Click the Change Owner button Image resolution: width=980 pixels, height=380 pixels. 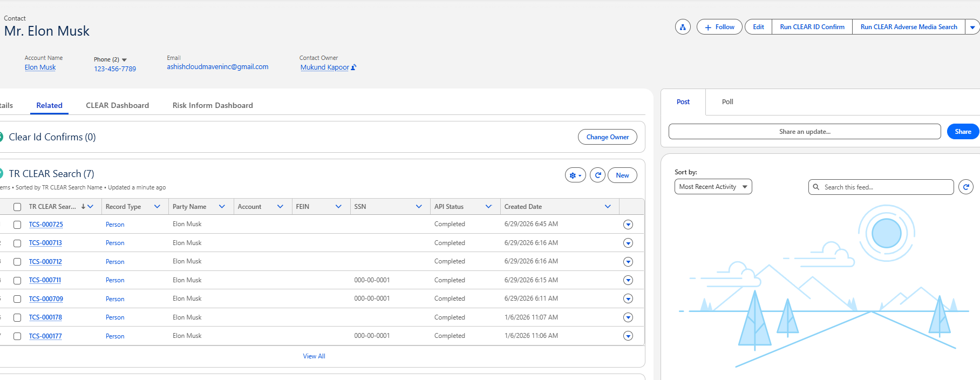(607, 137)
